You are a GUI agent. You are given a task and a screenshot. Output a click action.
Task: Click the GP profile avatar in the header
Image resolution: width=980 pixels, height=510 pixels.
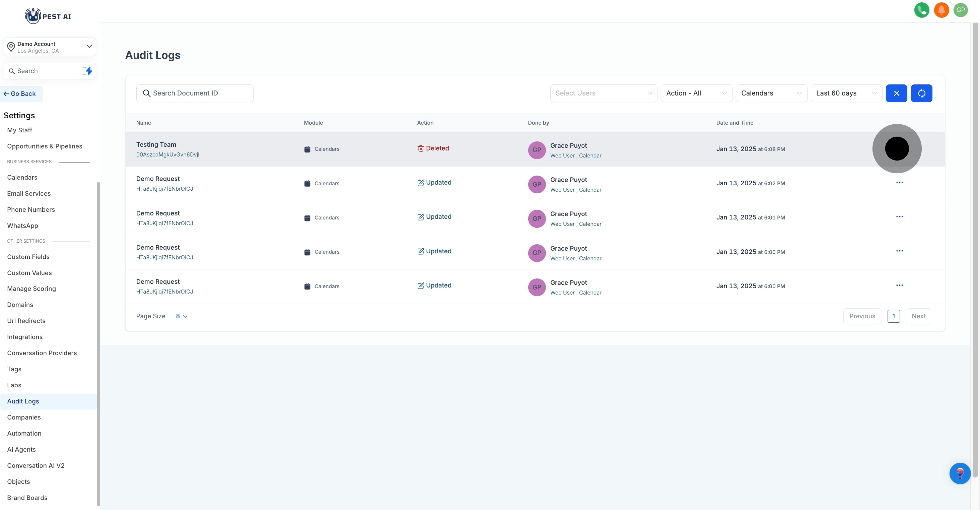[961, 10]
